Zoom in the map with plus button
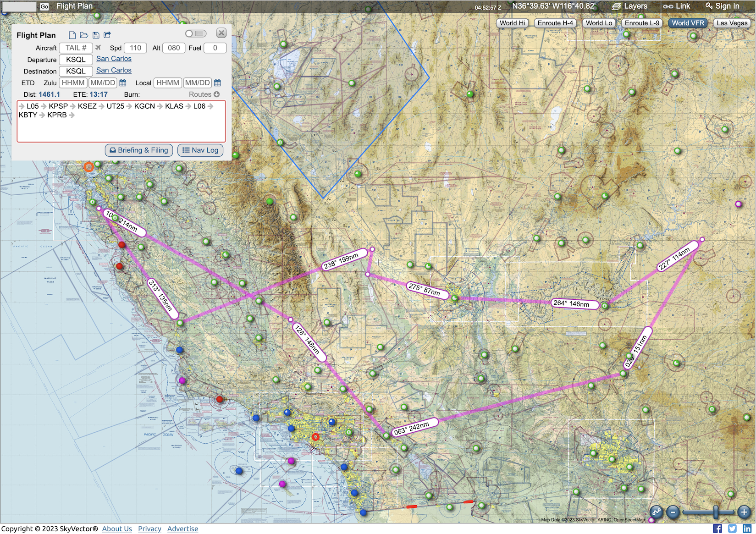The width and height of the screenshot is (756, 534). [744, 512]
